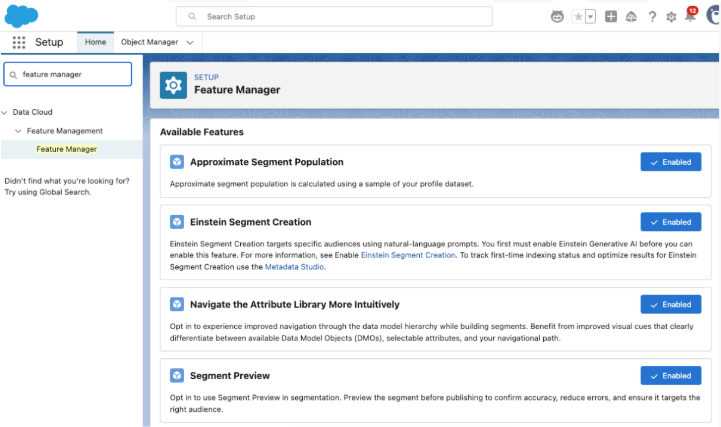Screen dimensions: 721x427
Task: Click the Approximate Segment Population cube icon
Action: 177,162
